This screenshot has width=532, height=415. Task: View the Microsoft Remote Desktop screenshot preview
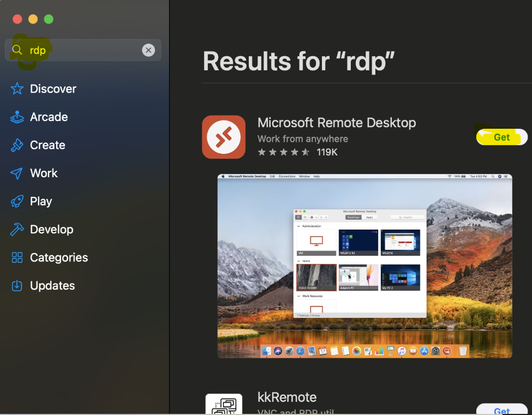click(x=364, y=266)
